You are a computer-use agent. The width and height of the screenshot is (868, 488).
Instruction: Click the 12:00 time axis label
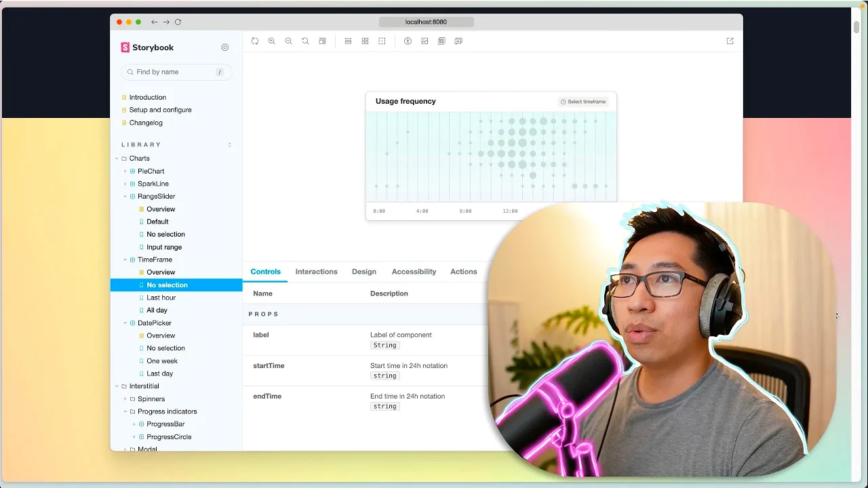pyautogui.click(x=510, y=211)
